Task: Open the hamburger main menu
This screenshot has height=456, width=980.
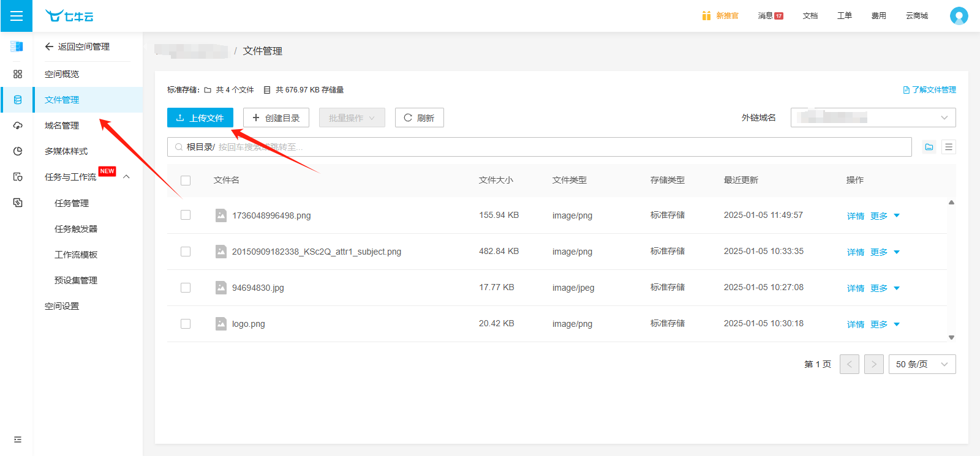Action: (17, 16)
